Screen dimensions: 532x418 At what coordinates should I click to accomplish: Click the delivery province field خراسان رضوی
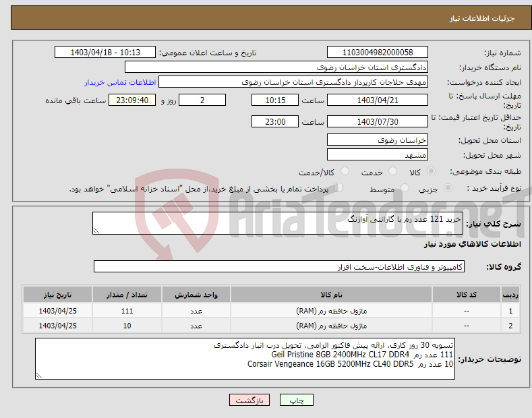pos(378,140)
